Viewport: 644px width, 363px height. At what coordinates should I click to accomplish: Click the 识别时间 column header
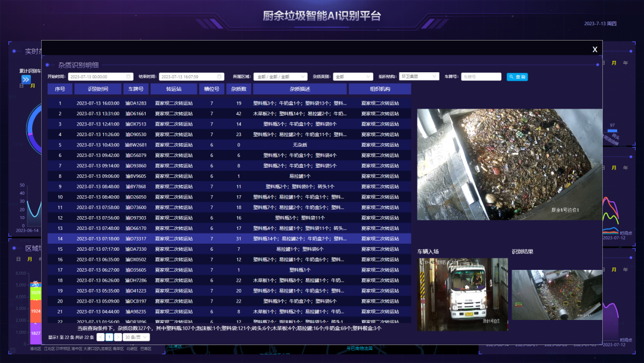click(x=98, y=89)
